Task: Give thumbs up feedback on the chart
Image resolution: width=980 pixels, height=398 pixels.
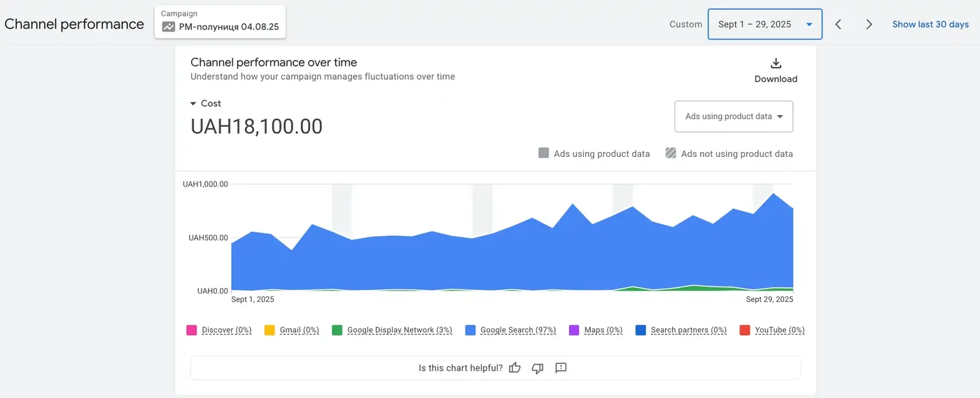Action: [515, 368]
